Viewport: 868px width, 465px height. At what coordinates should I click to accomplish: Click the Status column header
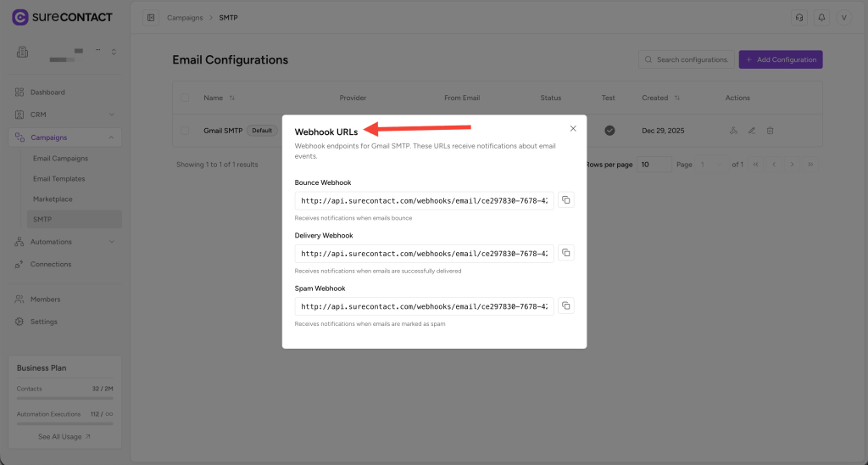(551, 98)
